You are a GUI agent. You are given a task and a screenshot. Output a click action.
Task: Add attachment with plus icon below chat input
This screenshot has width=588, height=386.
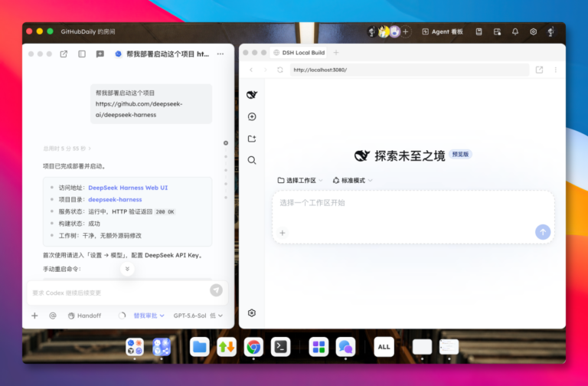(34, 316)
